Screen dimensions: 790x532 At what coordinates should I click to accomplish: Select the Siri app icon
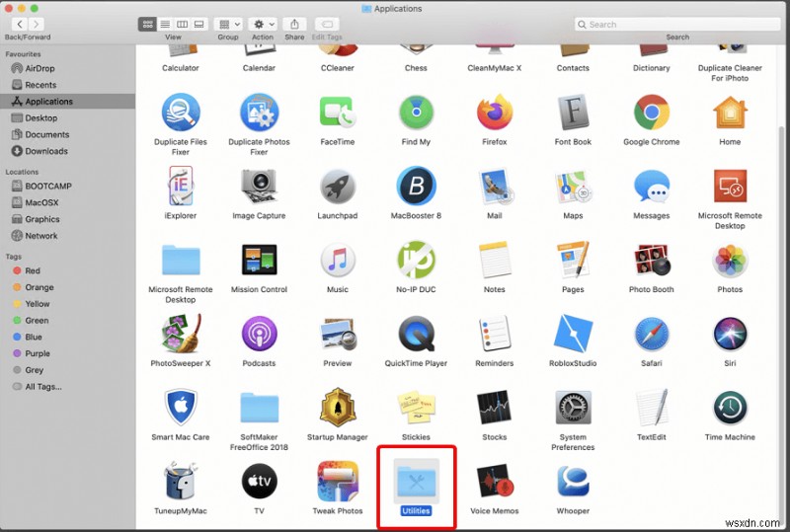pyautogui.click(x=730, y=334)
